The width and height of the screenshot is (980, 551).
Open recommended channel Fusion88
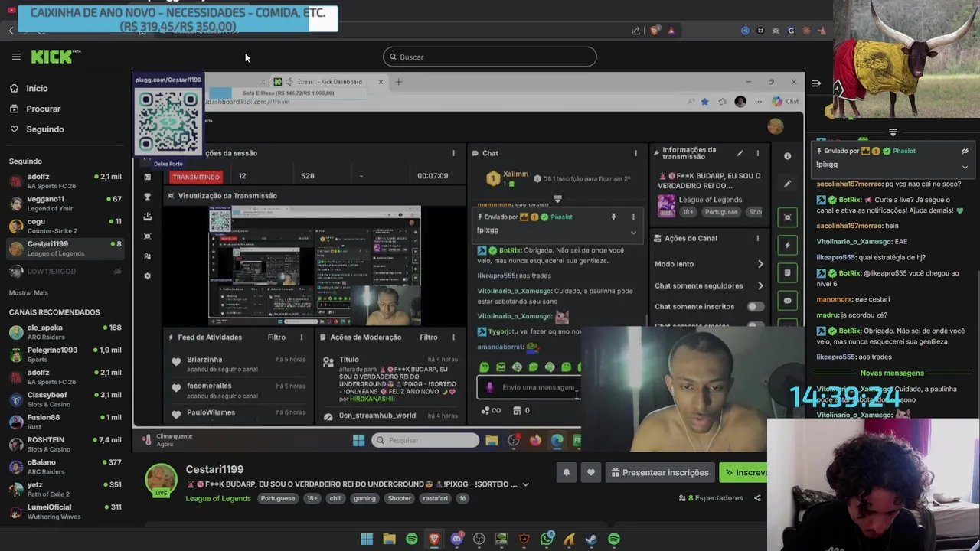tap(65, 421)
